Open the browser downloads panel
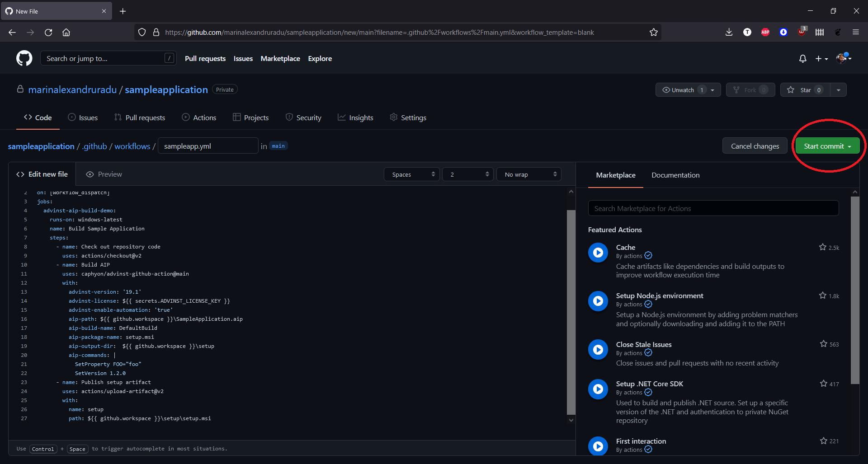The width and height of the screenshot is (868, 464). coord(729,32)
